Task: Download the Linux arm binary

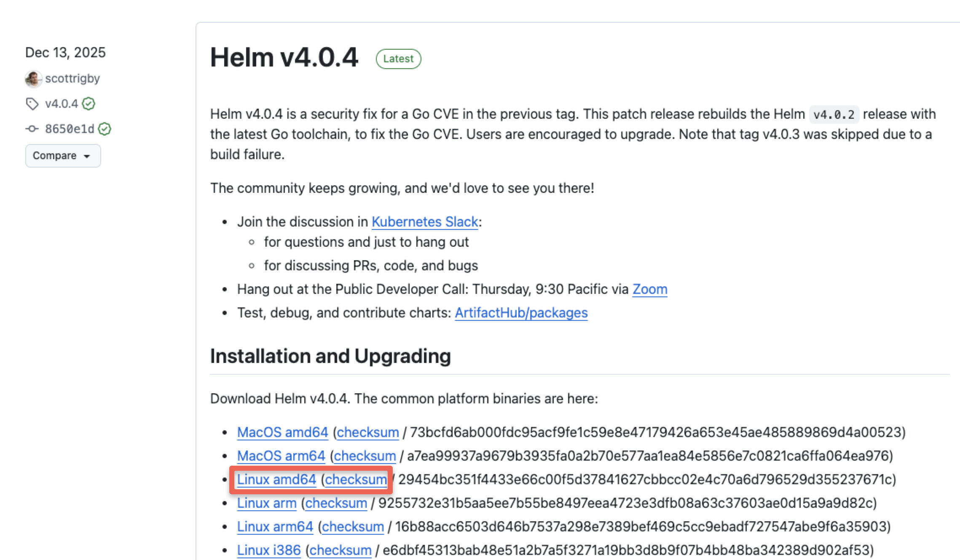Action: point(266,503)
